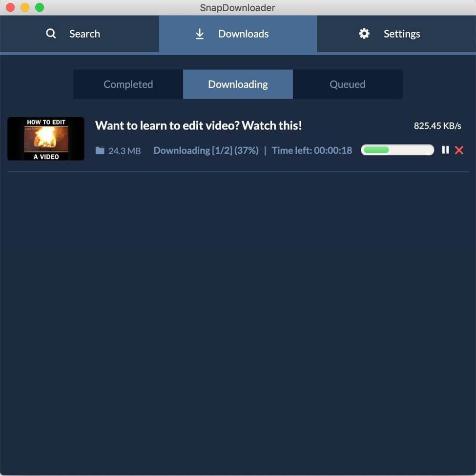Select the Downloads tab label
This screenshot has height=476, width=476.
(243, 34)
